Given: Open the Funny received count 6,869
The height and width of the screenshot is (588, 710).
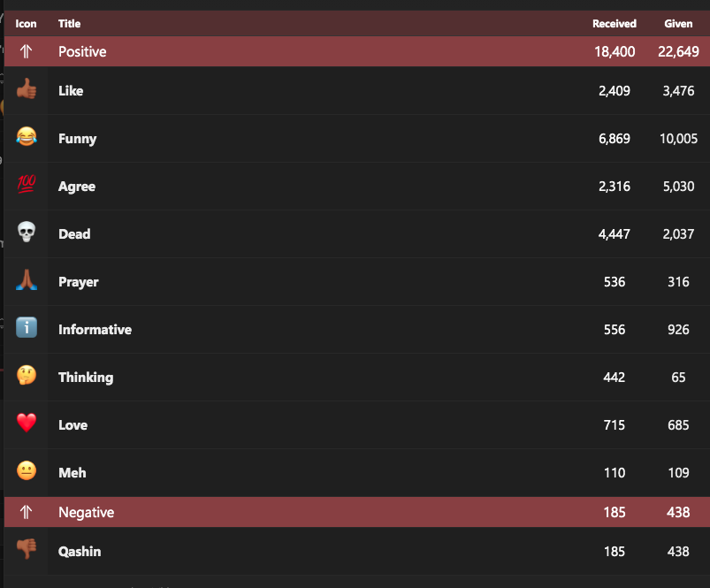Looking at the screenshot, I should (614, 139).
